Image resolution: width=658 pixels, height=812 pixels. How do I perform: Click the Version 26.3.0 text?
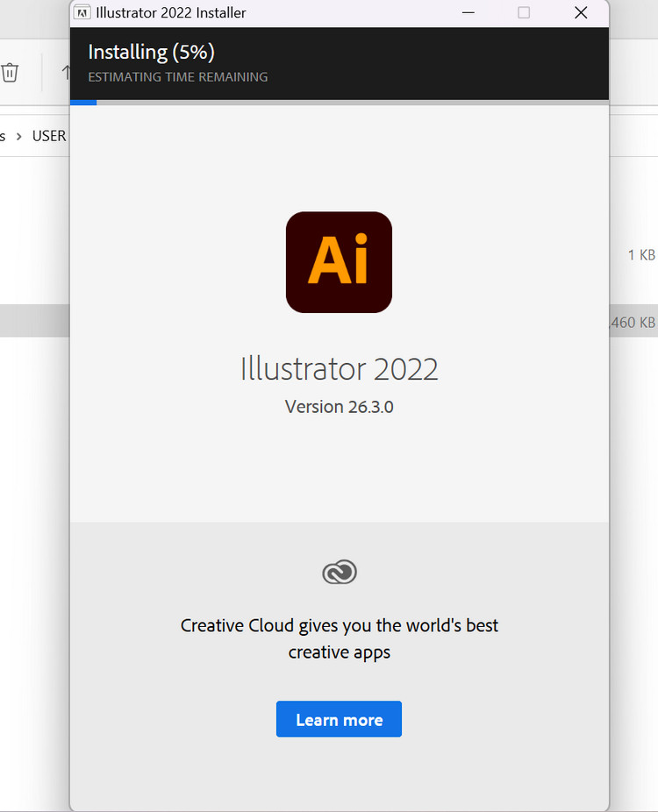(x=340, y=407)
